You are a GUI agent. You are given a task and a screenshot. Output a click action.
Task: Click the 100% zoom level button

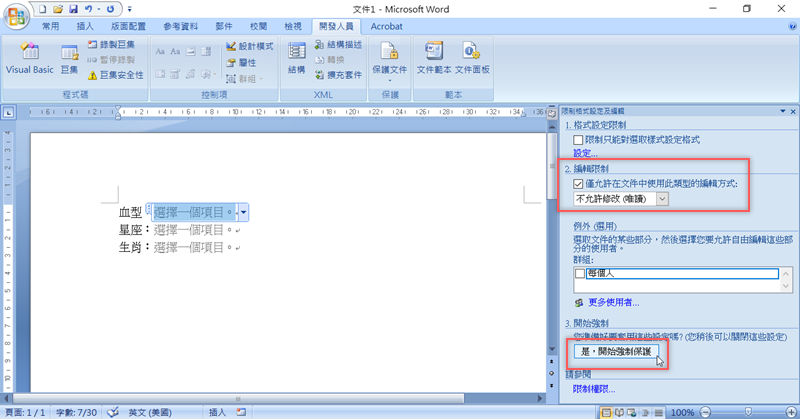click(682, 412)
